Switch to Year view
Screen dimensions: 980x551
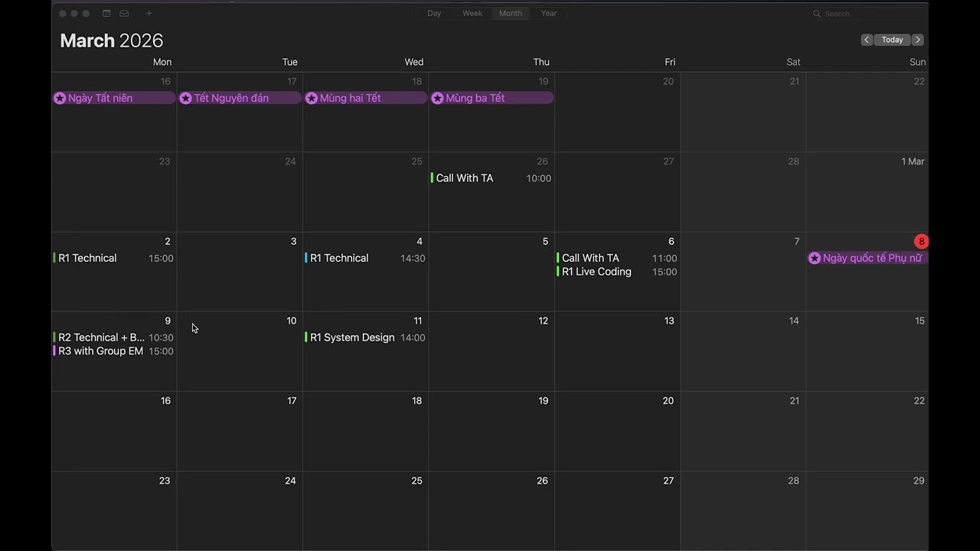point(549,13)
